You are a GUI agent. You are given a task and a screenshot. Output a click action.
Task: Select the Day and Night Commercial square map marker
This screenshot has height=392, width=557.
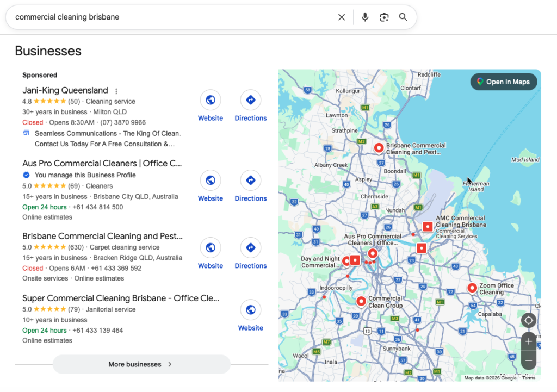click(355, 260)
